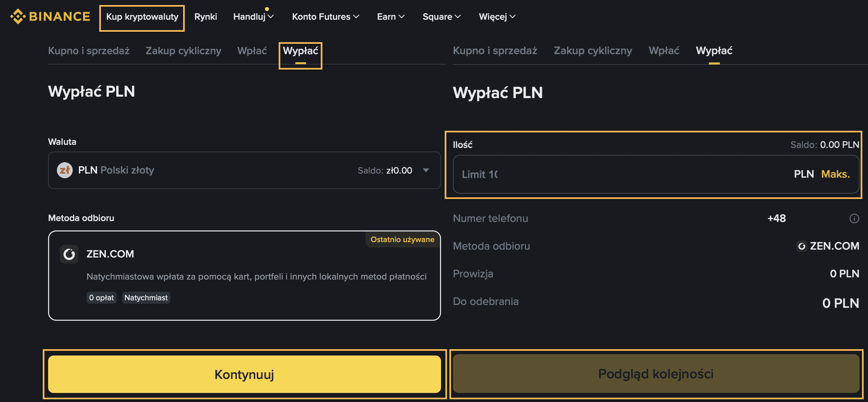Select the ZEN.COM payment method card
Screen dimensions: 868x402
(244, 276)
